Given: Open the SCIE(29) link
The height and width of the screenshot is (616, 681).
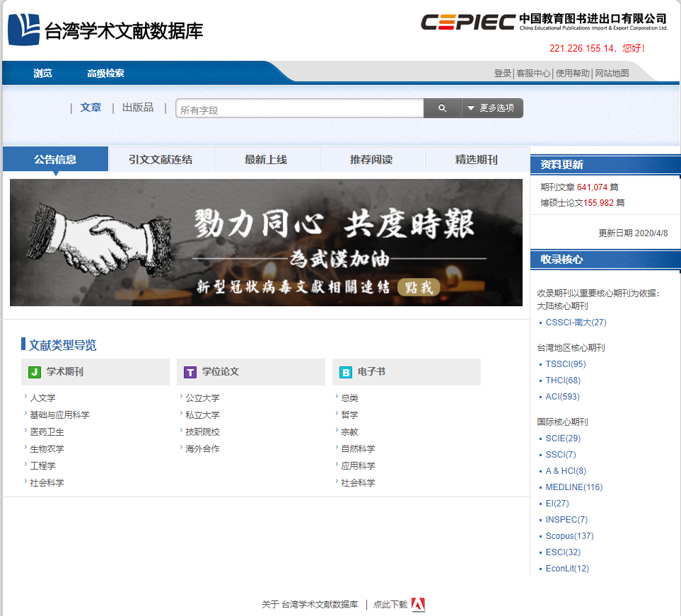Looking at the screenshot, I should tap(563, 438).
